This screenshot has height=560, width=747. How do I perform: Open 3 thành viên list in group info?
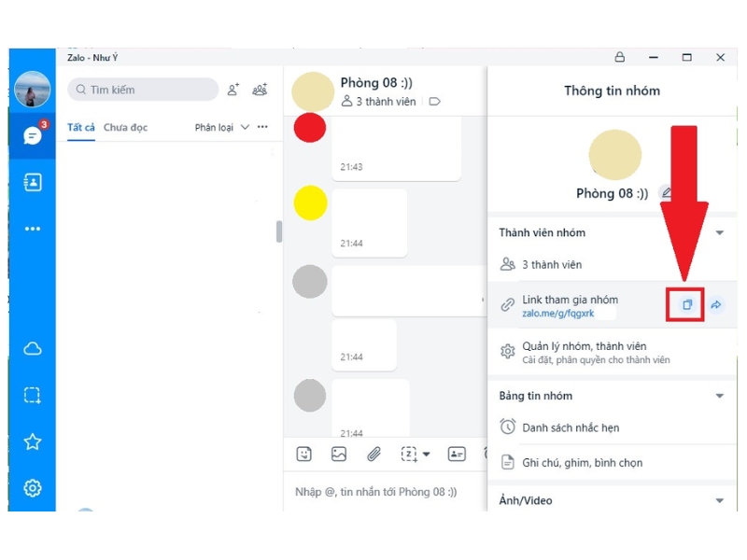pos(612,264)
